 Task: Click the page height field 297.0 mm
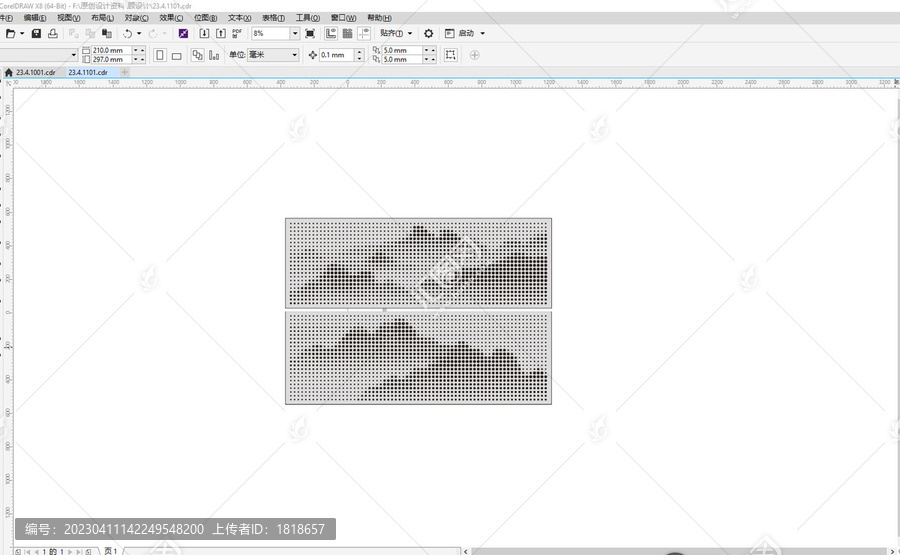click(111, 60)
